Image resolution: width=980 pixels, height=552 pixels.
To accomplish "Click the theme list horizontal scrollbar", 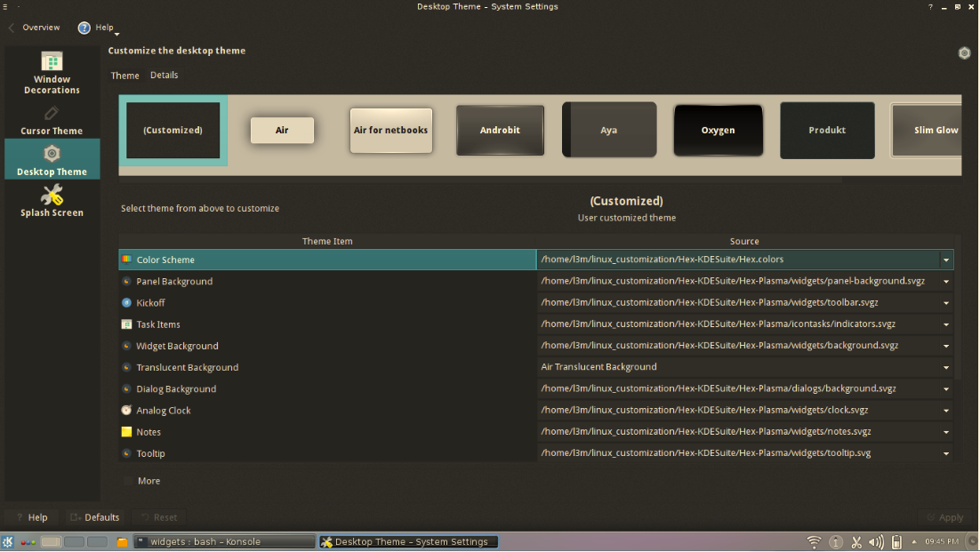I will click(x=480, y=180).
